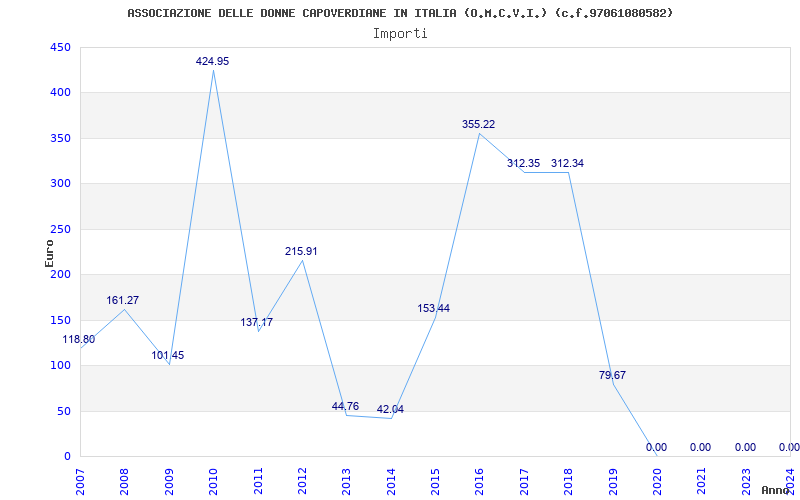Click the 100 y-axis tick label

point(60,366)
